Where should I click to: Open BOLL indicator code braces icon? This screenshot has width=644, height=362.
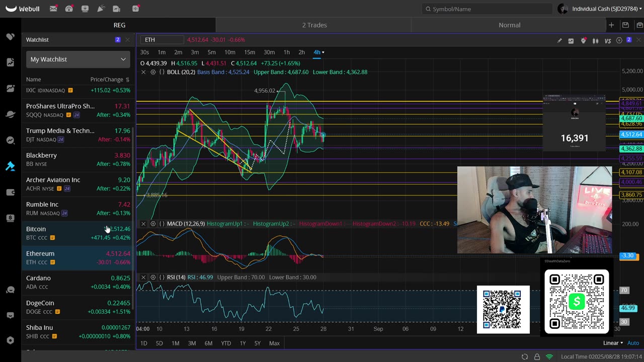[x=162, y=72]
